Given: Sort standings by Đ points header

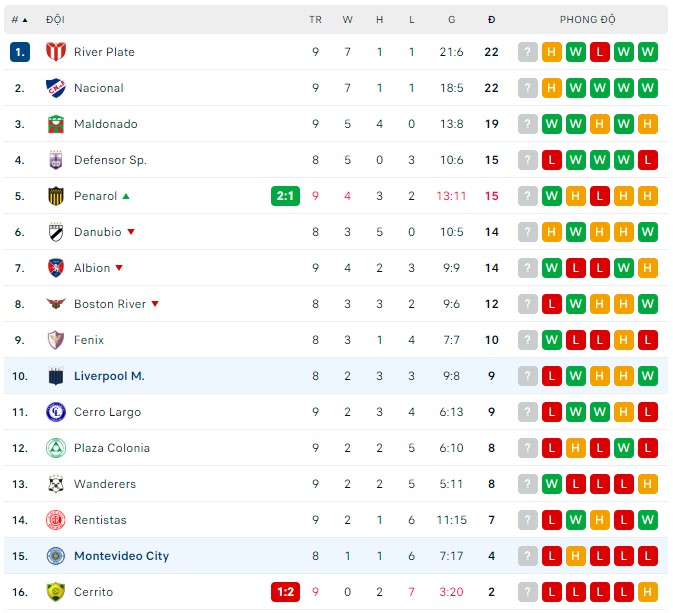Looking at the screenshot, I should [x=491, y=19].
